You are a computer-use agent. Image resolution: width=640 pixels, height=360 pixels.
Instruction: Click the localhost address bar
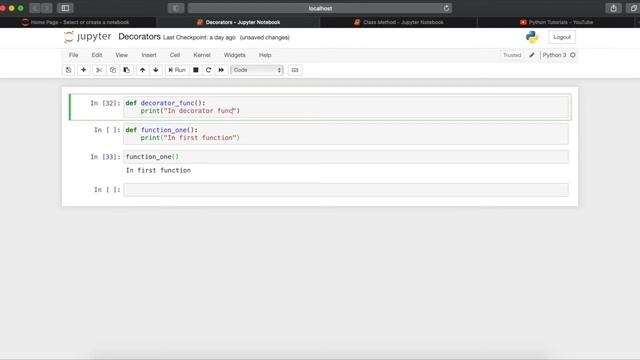[320, 8]
